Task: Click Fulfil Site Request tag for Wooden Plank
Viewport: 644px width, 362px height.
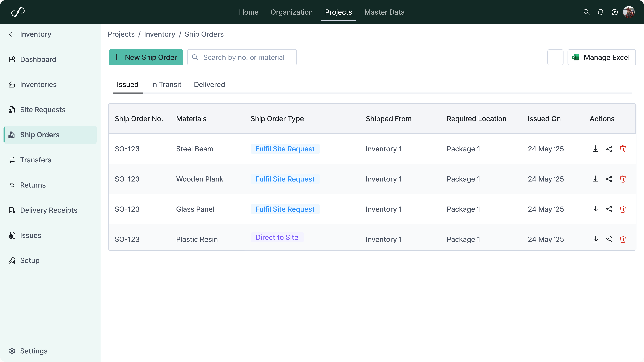Action: coord(285,179)
